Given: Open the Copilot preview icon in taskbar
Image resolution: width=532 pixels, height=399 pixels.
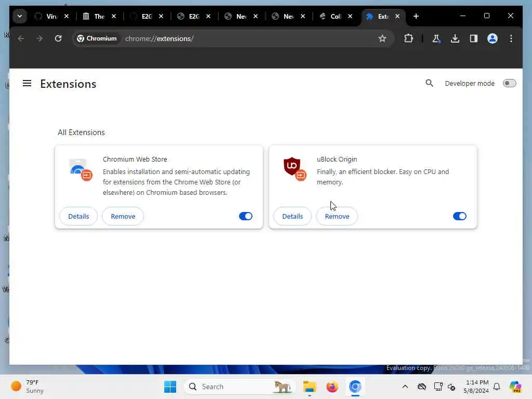Looking at the screenshot, I should [x=515, y=387].
